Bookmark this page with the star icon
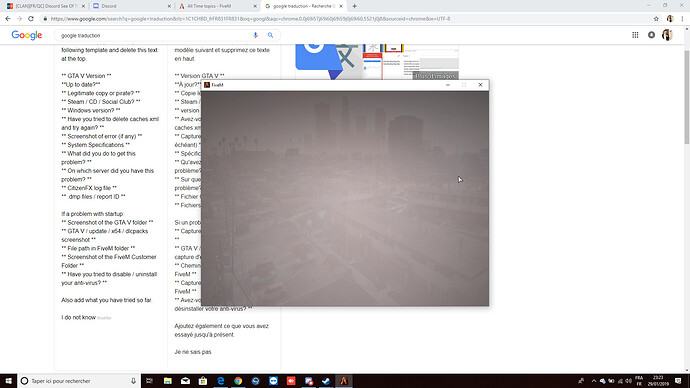The image size is (690, 388). click(x=656, y=19)
